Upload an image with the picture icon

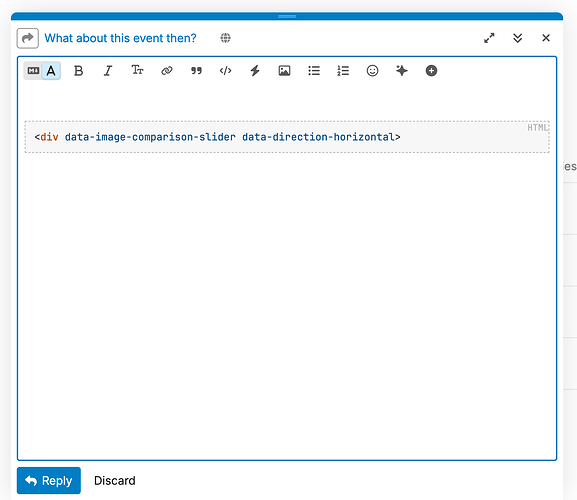[x=284, y=71]
